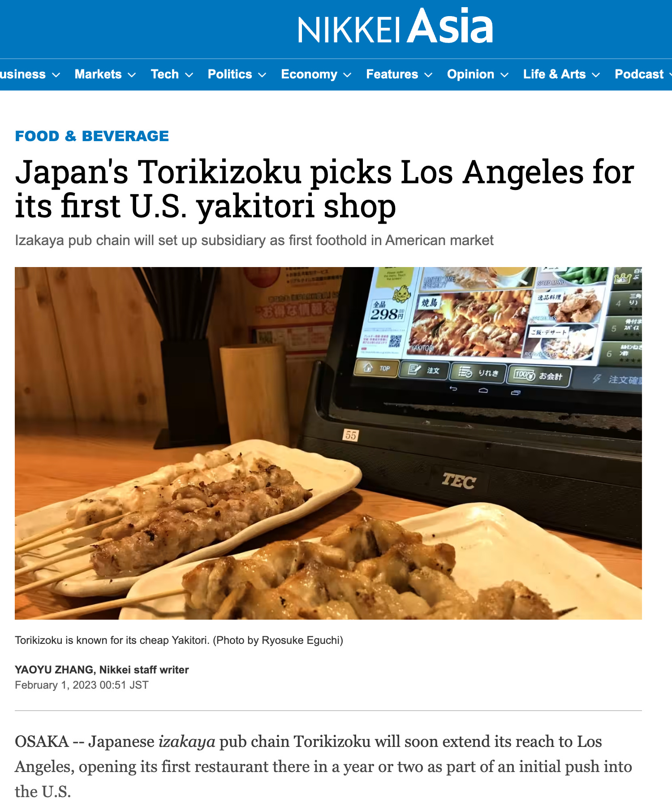
Task: Open the Features menu item
Action: coord(392,74)
